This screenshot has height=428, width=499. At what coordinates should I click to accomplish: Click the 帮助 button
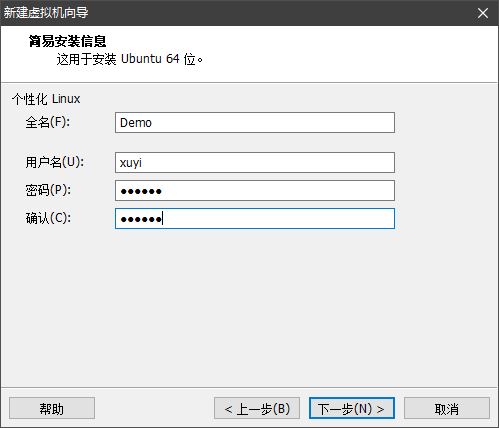(x=52, y=408)
